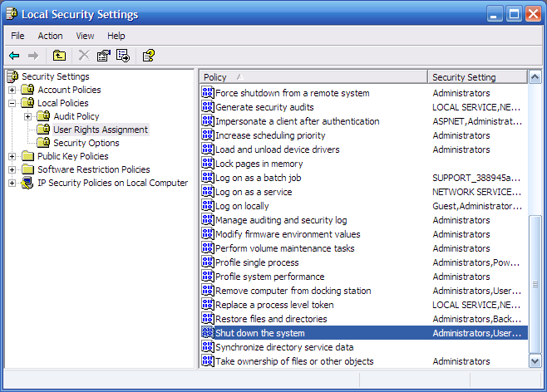Click the Lock pages in memory policy icon
Screen dimensions: 547x392
coord(208,164)
